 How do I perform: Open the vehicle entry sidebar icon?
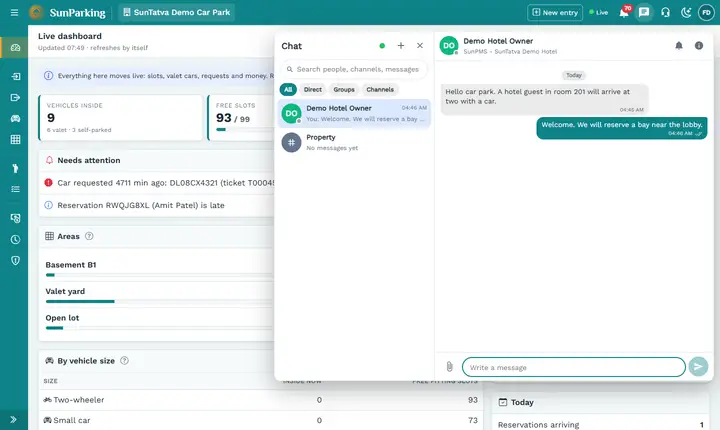pos(15,76)
